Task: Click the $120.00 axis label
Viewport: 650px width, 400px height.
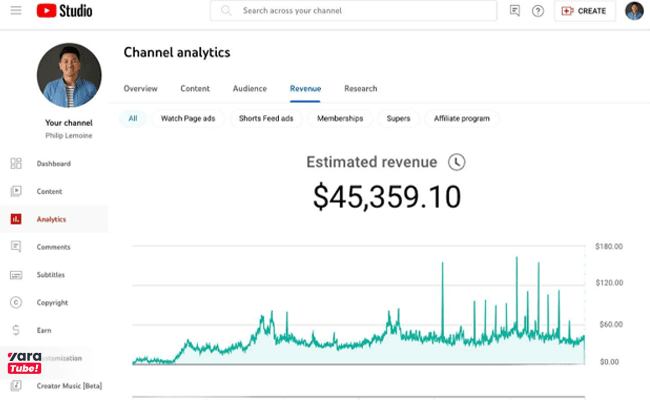Action: tap(609, 283)
